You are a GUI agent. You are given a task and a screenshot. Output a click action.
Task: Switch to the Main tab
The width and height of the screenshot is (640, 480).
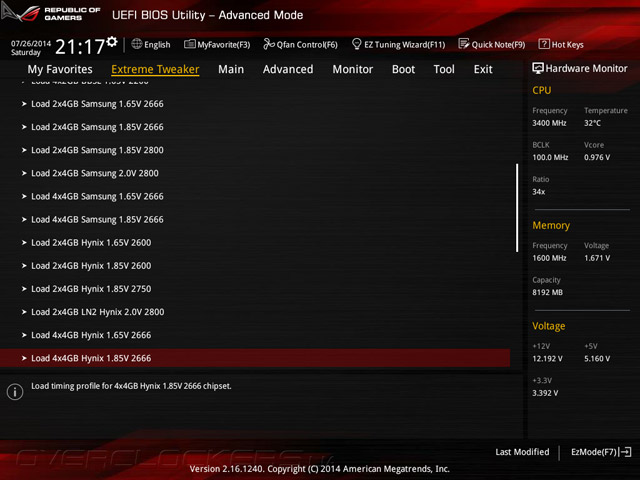231,69
